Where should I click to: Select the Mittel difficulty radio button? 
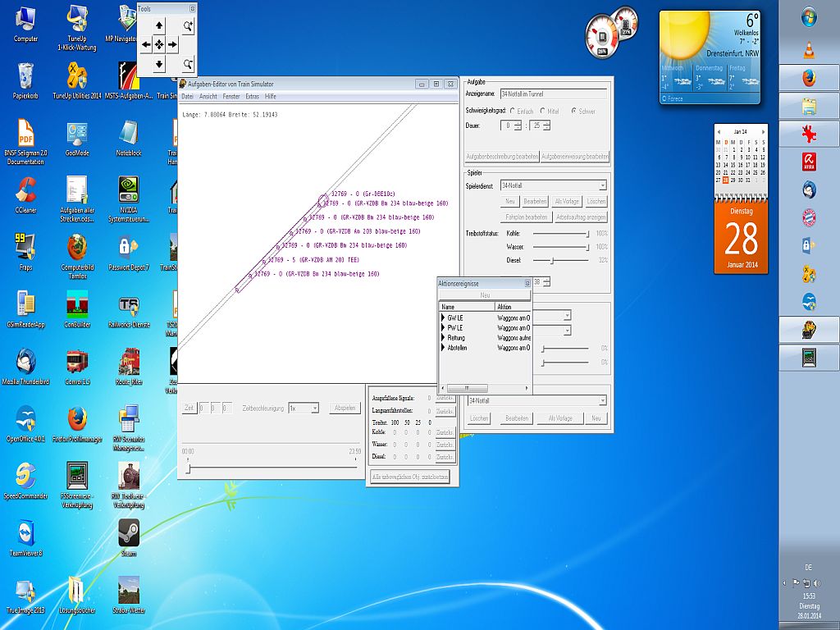[x=542, y=111]
